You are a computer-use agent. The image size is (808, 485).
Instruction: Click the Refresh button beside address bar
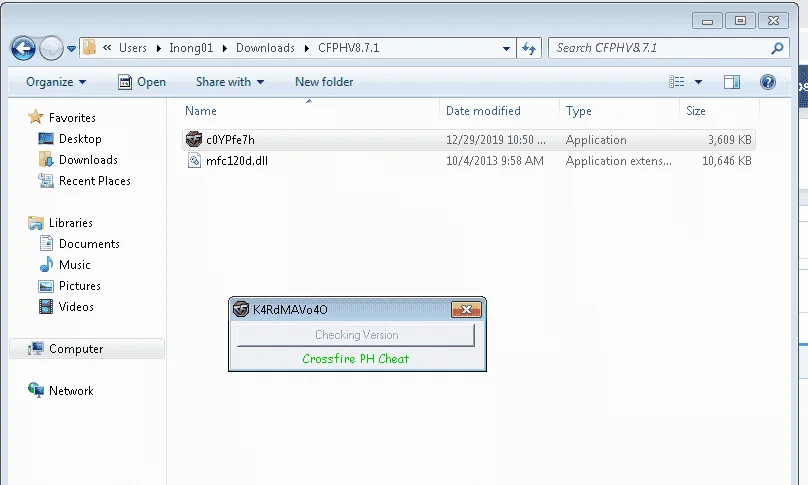(529, 48)
